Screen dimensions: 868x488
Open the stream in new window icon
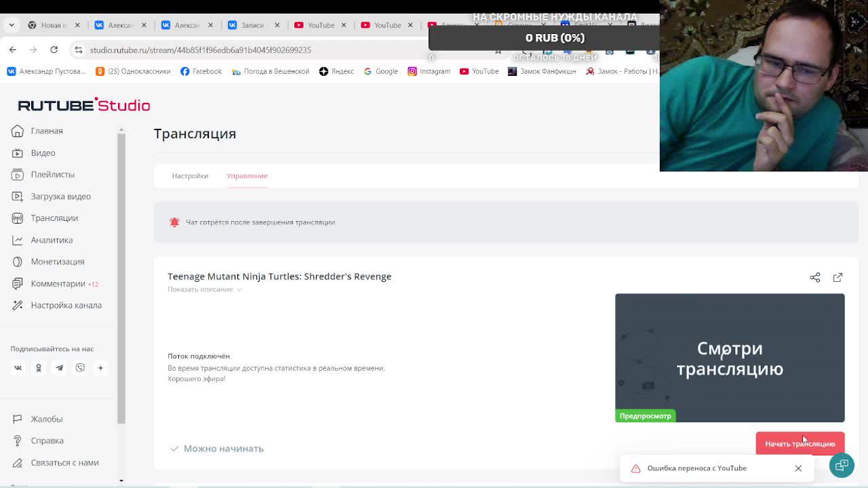[838, 277]
